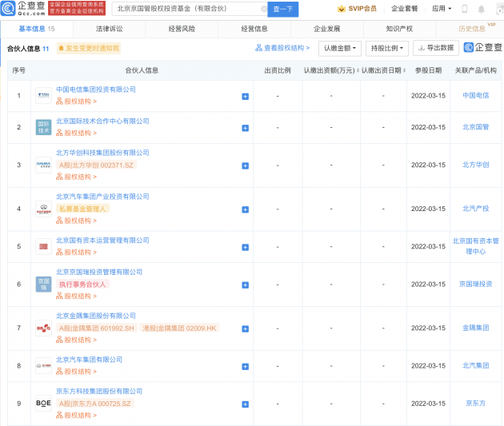Click the BOE logo for 京东方科技集团
Image resolution: width=504 pixels, height=426 pixels.
tap(43, 404)
